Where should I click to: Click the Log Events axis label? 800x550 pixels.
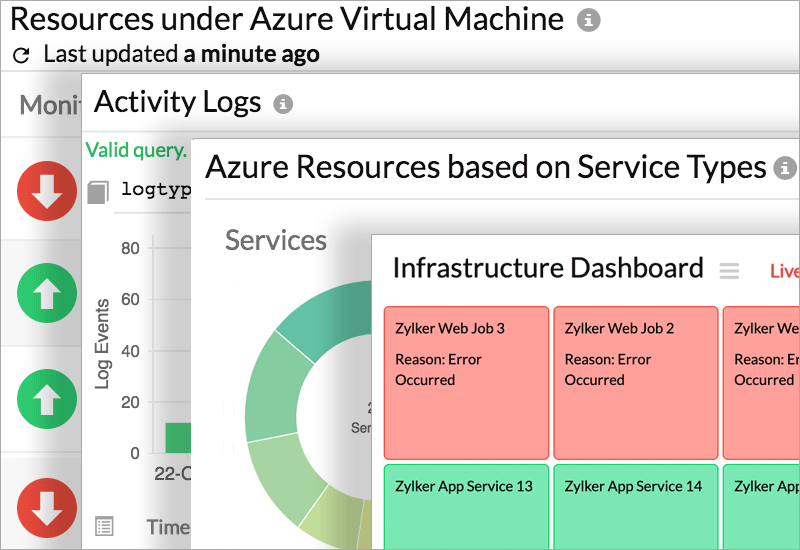(x=102, y=344)
